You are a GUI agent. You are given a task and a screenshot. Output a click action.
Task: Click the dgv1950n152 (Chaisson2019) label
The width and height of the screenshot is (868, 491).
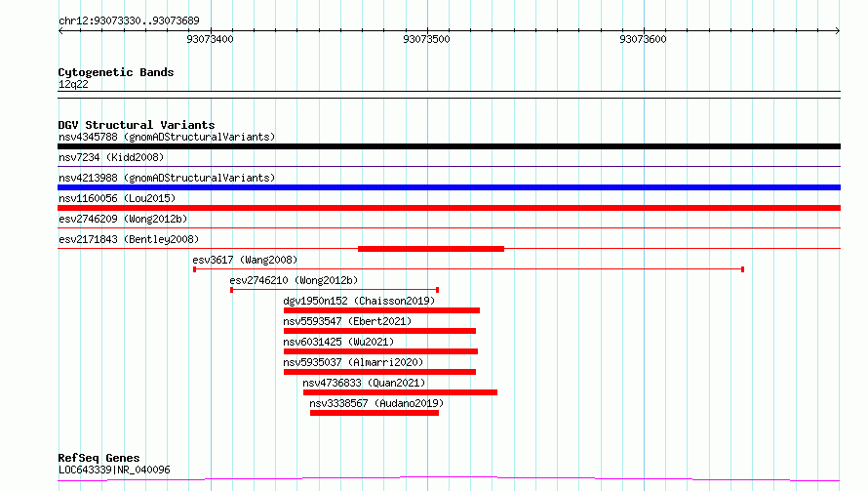click(x=359, y=301)
